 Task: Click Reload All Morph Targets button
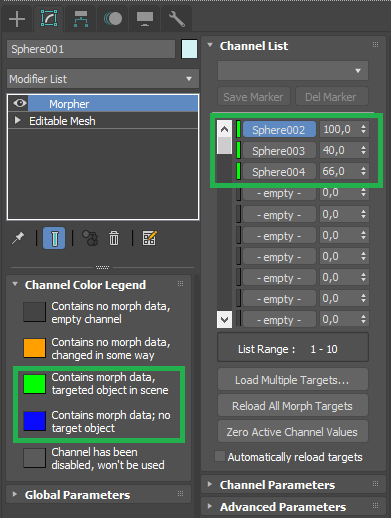[293, 405]
